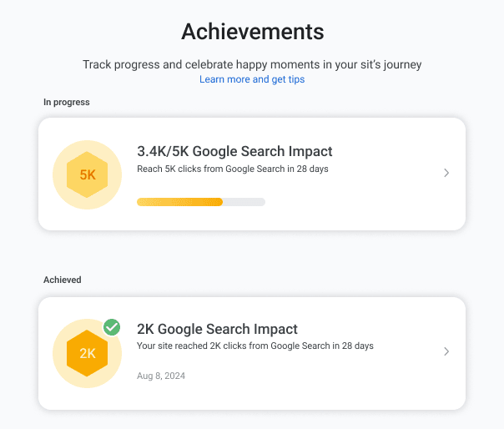Click the unfilled gray end of the progress bar

point(244,202)
